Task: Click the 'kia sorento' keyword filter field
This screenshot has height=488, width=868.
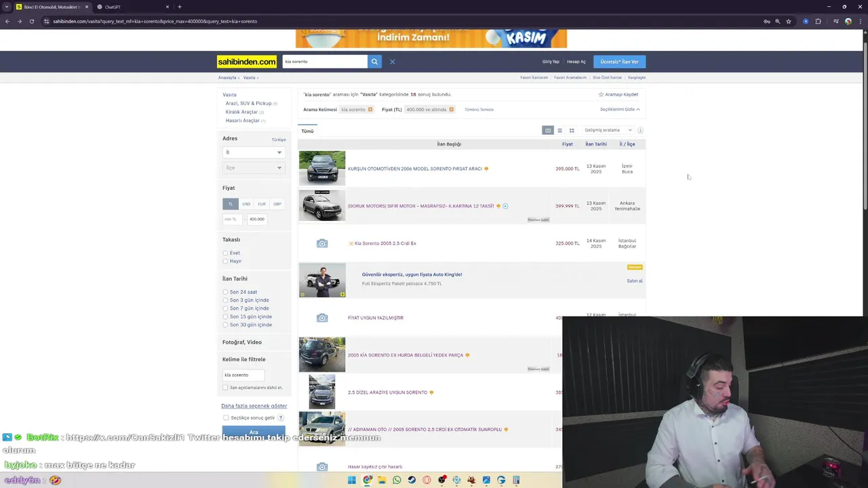Action: click(x=243, y=375)
